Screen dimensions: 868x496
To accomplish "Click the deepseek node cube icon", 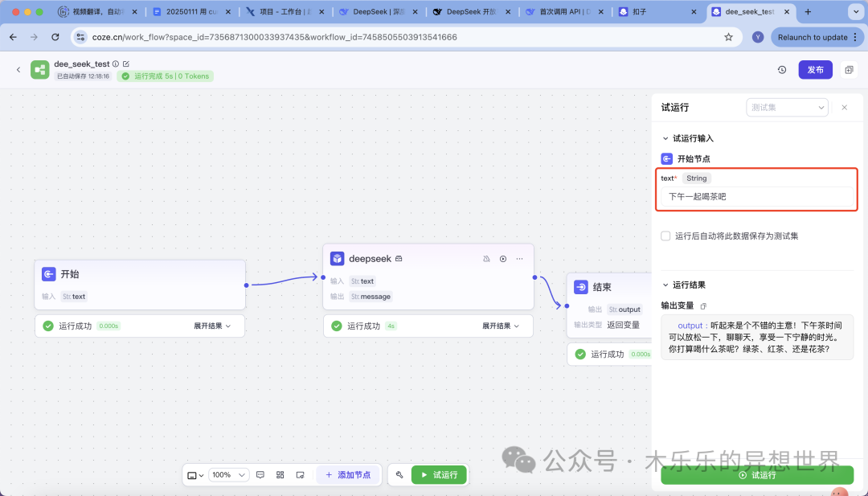I will [x=337, y=259].
